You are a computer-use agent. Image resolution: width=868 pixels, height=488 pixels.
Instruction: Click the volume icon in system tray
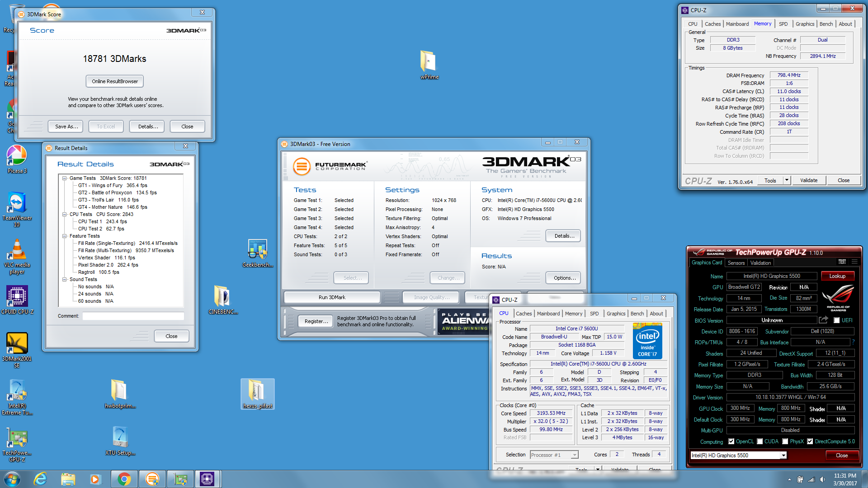(822, 479)
